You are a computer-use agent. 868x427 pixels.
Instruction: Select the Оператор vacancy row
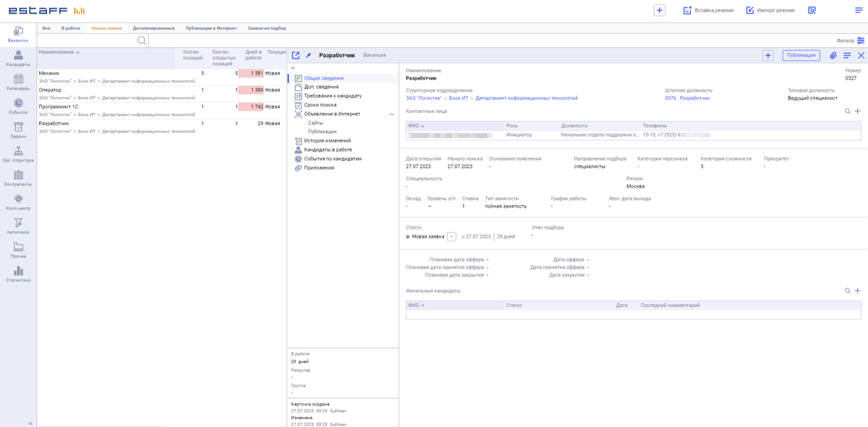[162, 93]
